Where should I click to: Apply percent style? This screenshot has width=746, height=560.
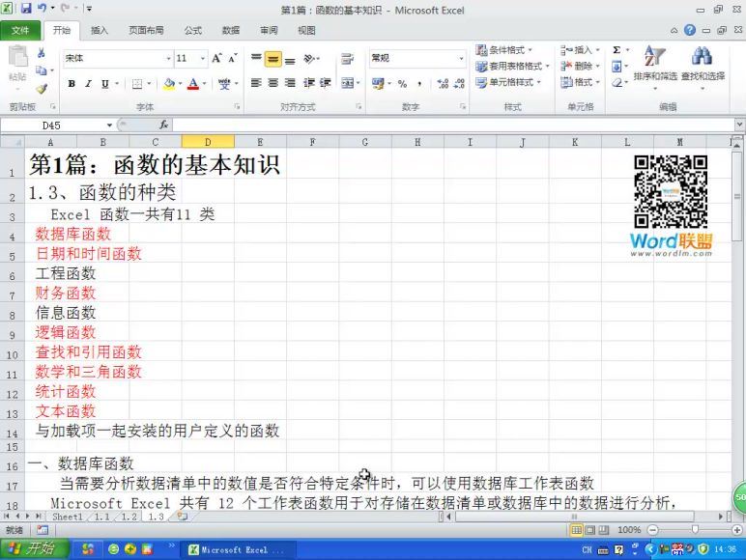[403, 84]
